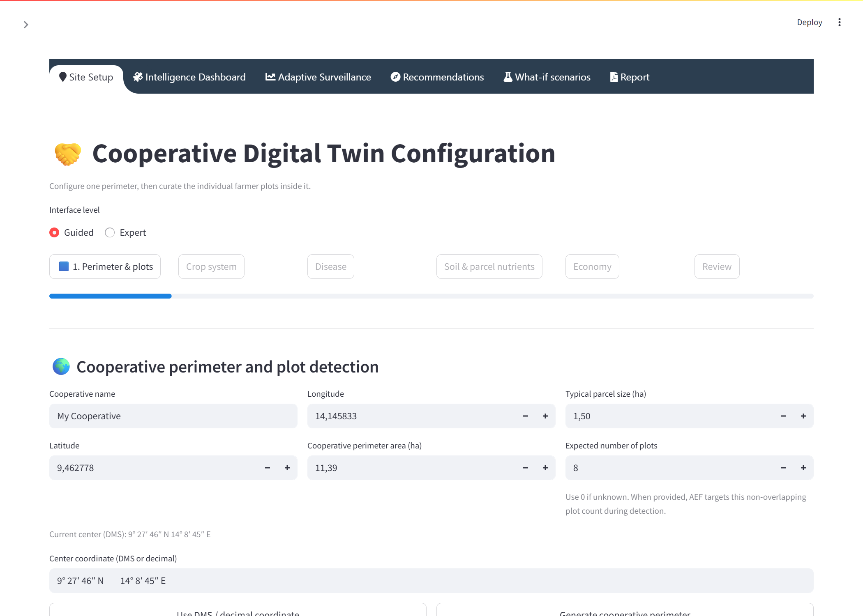Click the plus on Typical parcel size
The height and width of the screenshot is (616, 863).
coord(803,416)
